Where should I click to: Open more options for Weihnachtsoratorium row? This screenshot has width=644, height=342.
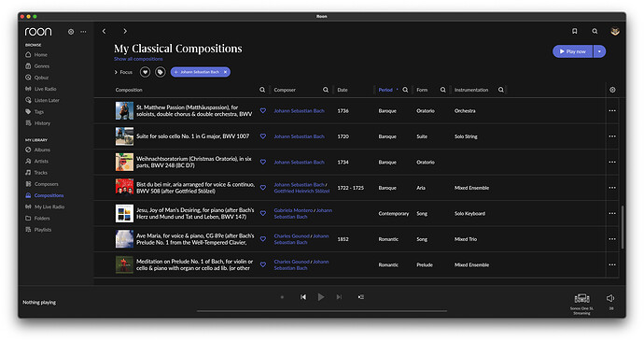click(612, 162)
